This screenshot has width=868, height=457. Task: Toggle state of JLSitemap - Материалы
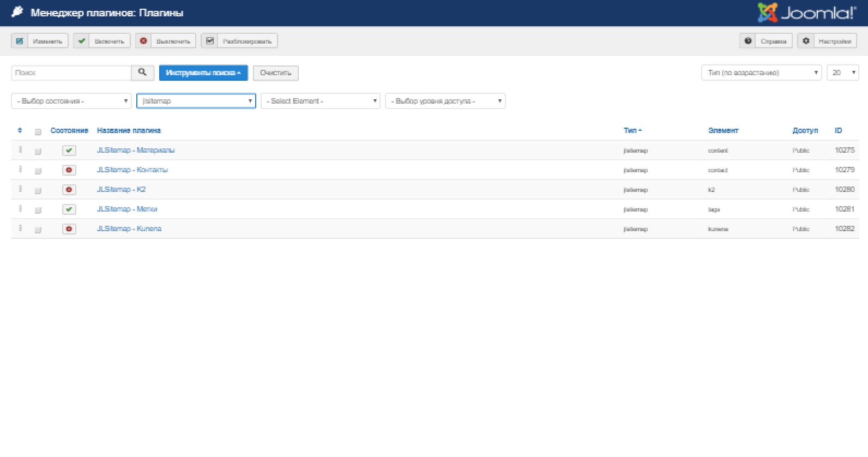point(69,151)
